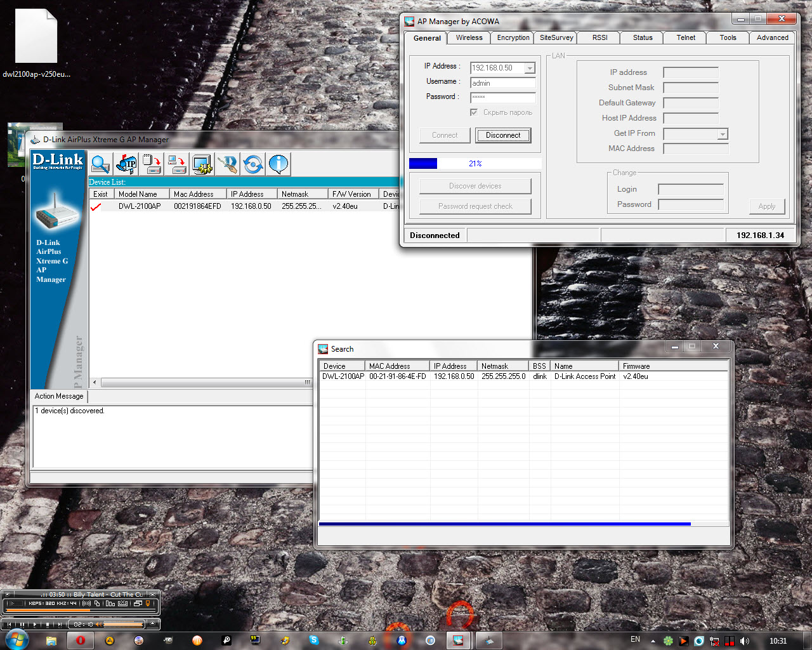Switch to the Encryption tab
Screen dimensions: 812x650
pos(513,37)
